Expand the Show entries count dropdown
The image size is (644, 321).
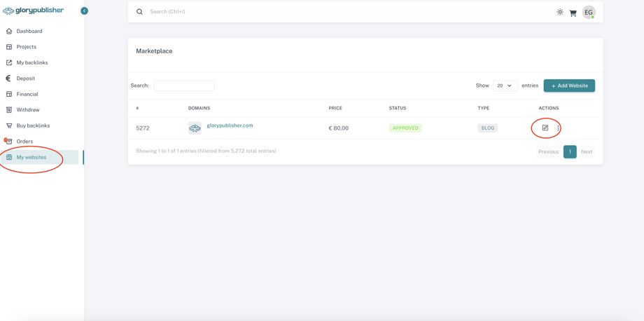click(x=505, y=86)
